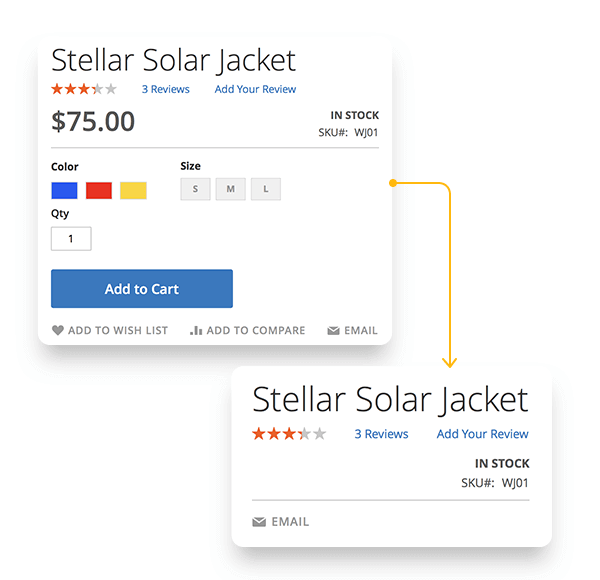Select size S option

click(196, 189)
